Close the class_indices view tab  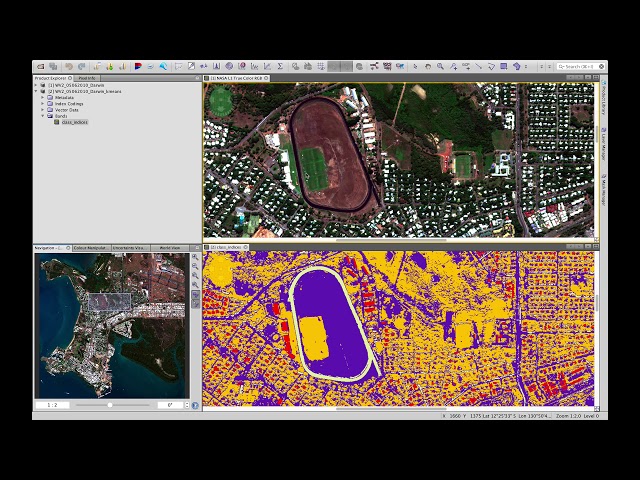point(246,247)
